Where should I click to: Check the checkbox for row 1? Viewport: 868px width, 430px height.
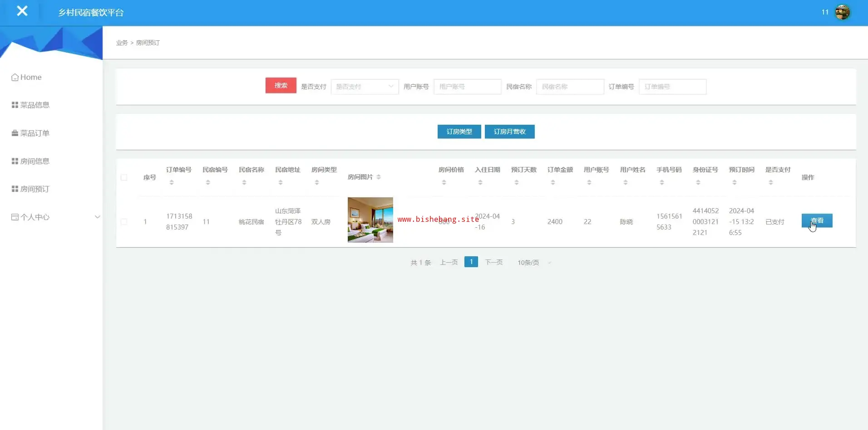click(x=124, y=222)
